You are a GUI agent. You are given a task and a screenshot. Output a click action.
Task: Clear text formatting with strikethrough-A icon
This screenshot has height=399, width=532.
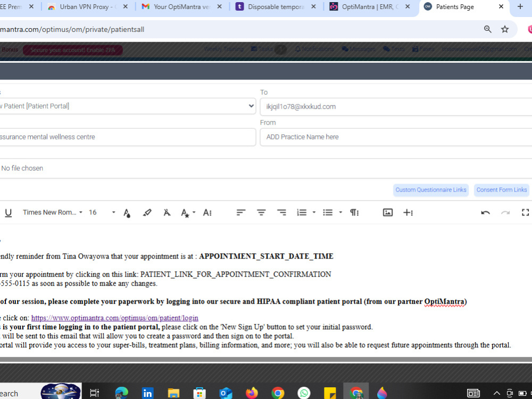coord(167,213)
